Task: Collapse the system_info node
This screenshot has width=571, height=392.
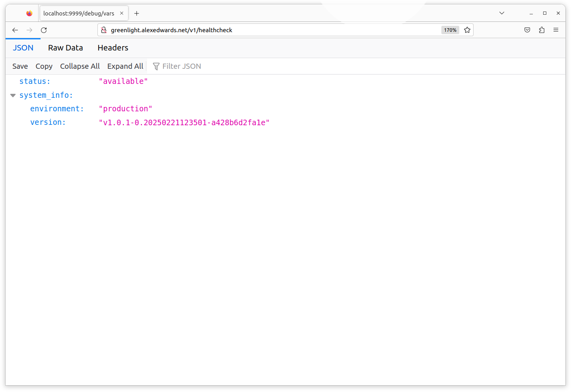Action: [13, 95]
